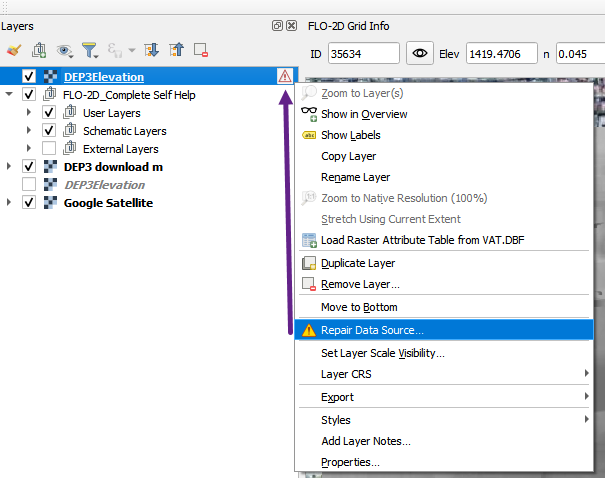Uncheck the User Layers group checkbox
This screenshot has width=605, height=478.
point(49,113)
